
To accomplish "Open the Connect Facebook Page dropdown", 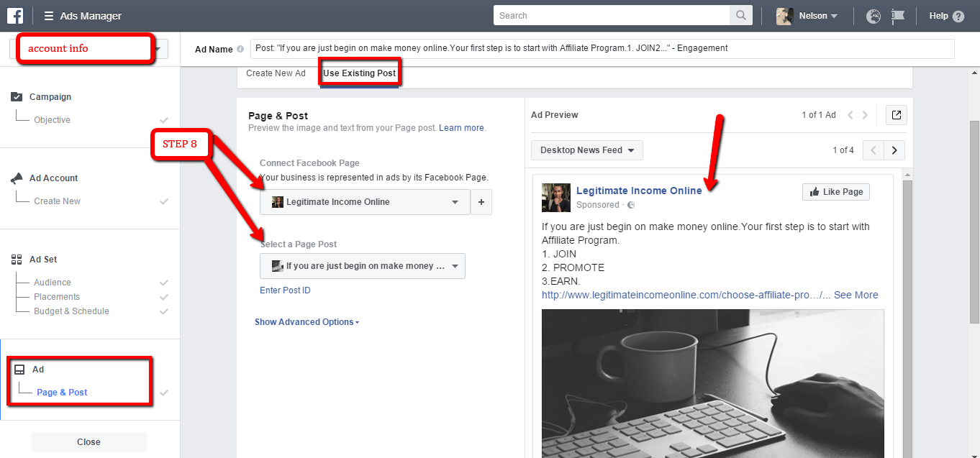I will (365, 202).
